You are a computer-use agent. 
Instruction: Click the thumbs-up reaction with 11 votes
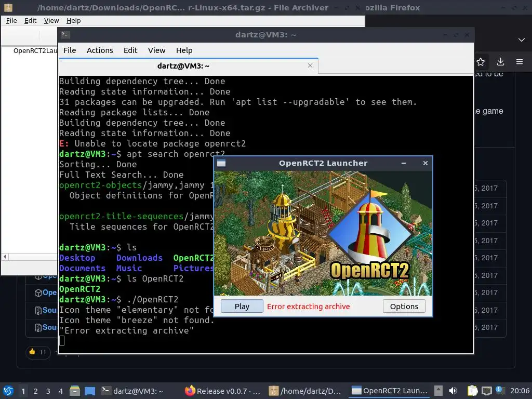pyautogui.click(x=38, y=352)
